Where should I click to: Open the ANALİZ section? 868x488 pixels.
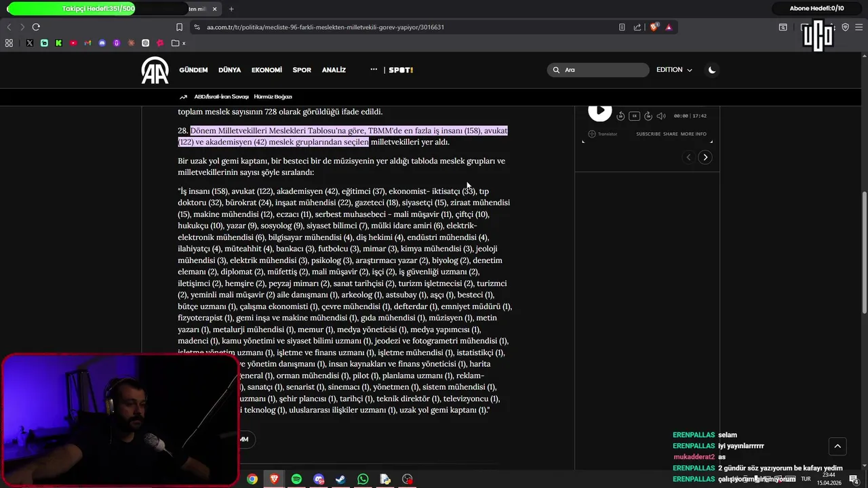point(334,70)
